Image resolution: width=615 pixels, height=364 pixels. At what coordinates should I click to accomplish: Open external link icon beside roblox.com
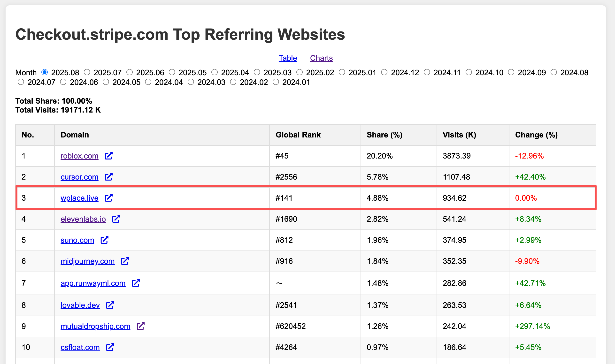click(109, 156)
